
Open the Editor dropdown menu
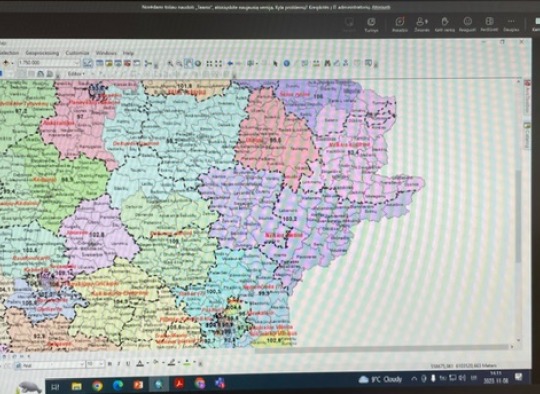pos(76,74)
